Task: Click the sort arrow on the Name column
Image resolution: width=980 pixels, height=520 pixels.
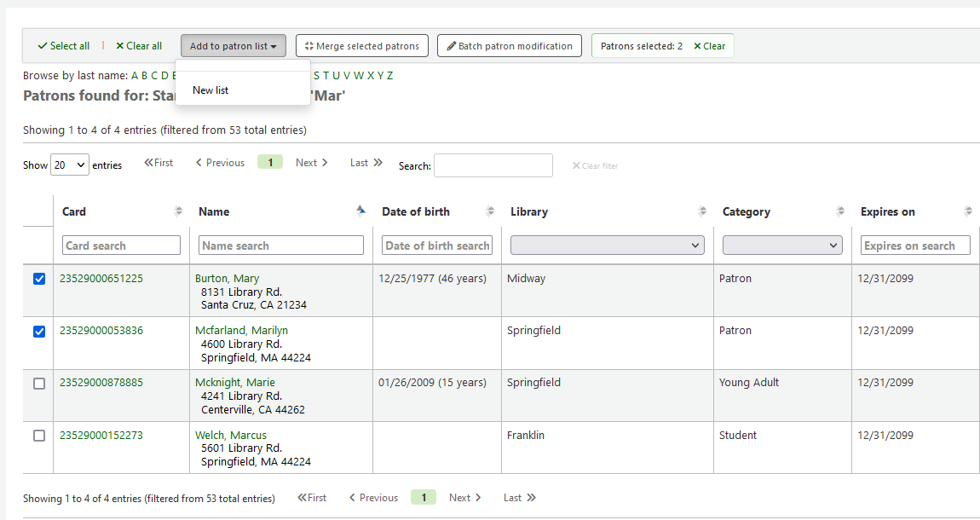Action: (x=360, y=211)
